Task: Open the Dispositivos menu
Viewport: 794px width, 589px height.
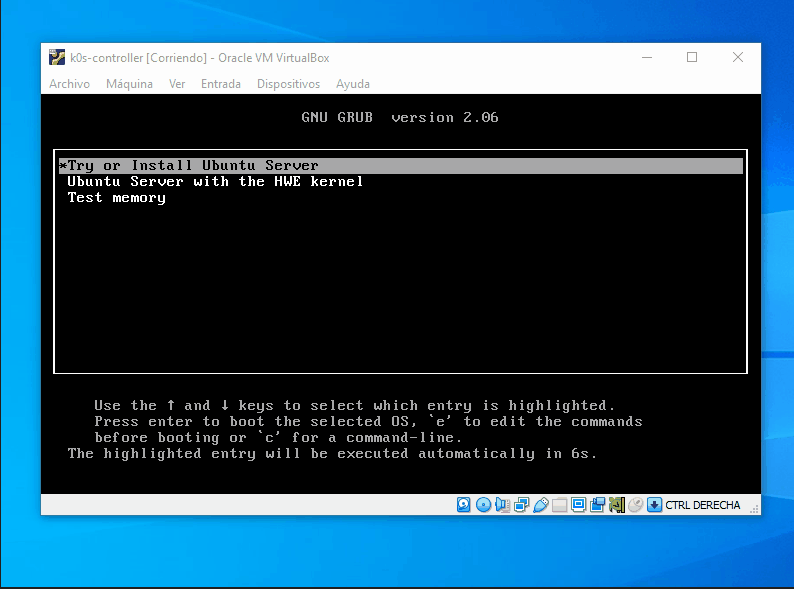Action: click(x=289, y=84)
